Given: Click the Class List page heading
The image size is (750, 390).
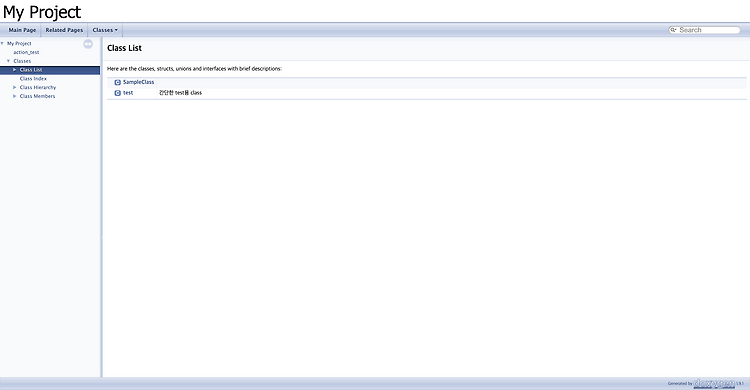Looking at the screenshot, I should point(124,48).
